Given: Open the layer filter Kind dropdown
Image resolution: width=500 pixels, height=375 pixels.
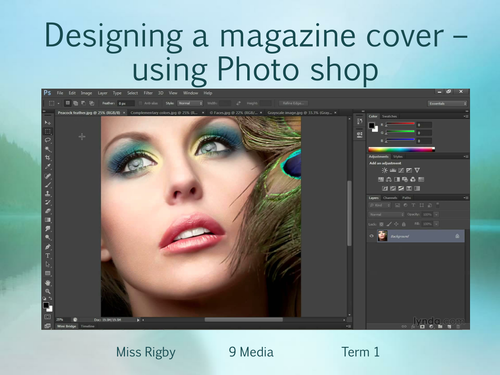Looking at the screenshot, I should tap(380, 205).
